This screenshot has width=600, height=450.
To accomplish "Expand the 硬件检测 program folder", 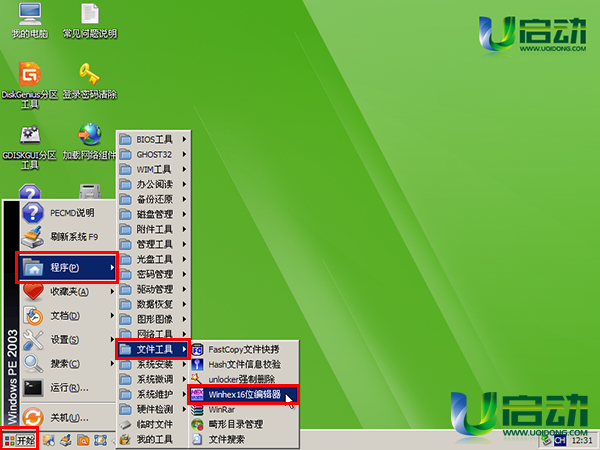I will coord(153,409).
